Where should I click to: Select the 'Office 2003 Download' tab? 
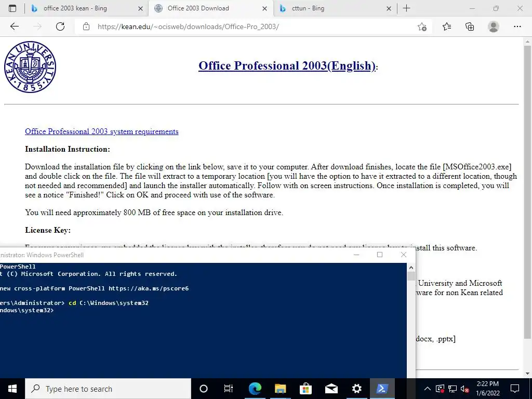tap(198, 8)
